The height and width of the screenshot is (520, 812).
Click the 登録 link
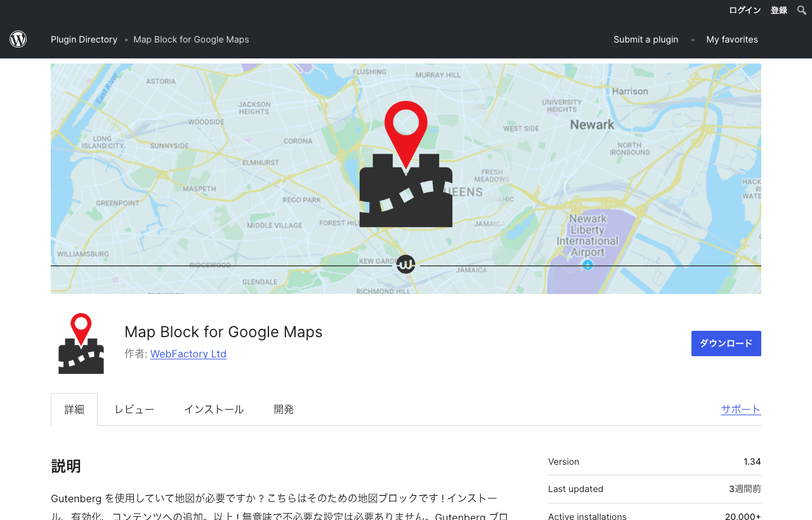tap(779, 10)
